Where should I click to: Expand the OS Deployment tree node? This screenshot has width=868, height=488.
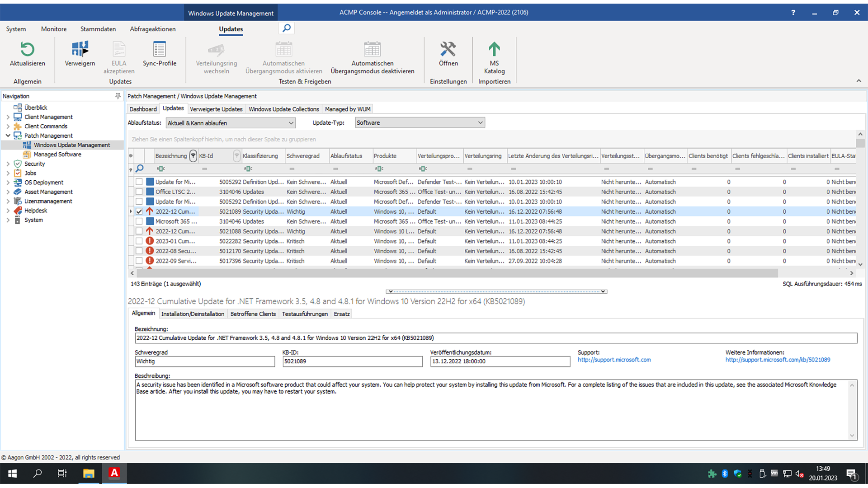pyautogui.click(x=8, y=183)
